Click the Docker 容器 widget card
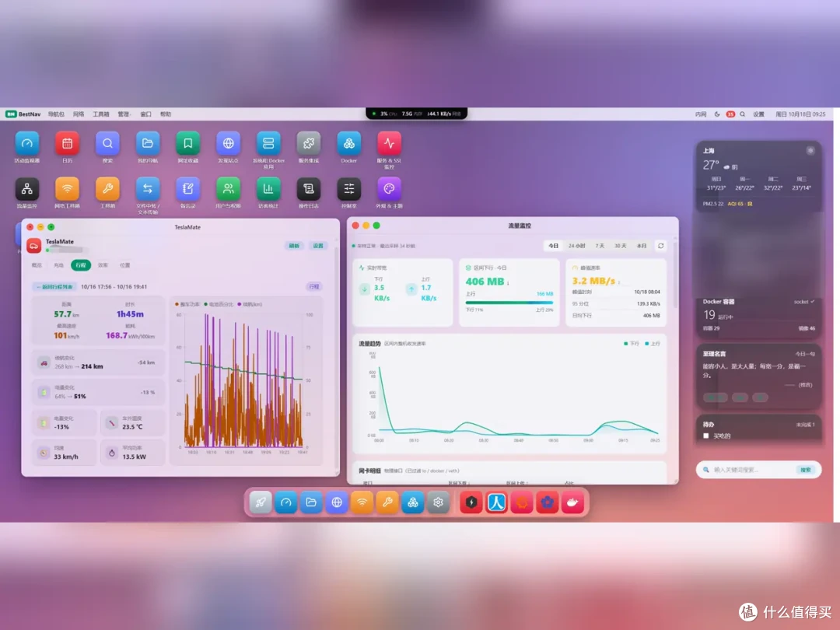Viewport: 840px width, 630px height. 758,316
